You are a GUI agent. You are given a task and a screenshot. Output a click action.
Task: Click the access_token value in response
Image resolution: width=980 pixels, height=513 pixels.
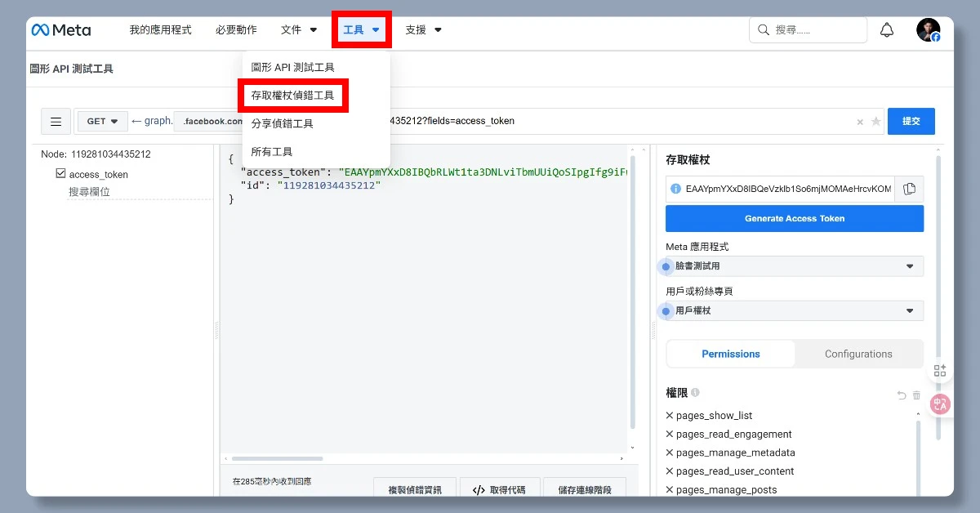(x=482, y=172)
